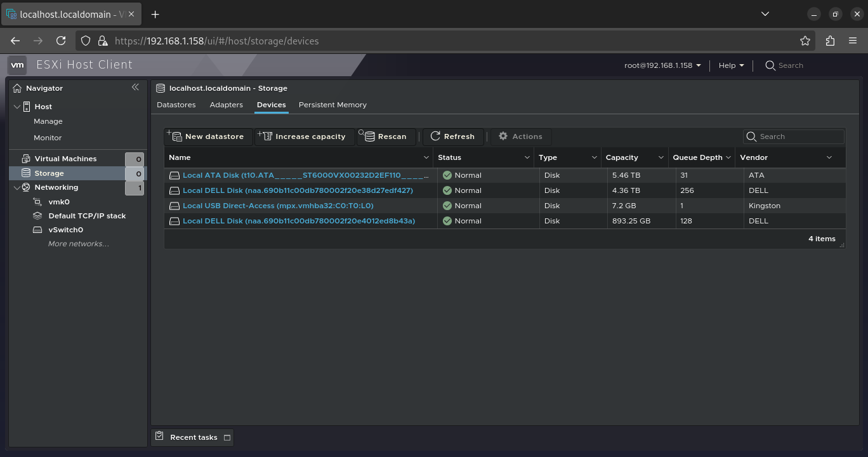
Task: Open Local USB Direct-Access device link
Action: pyautogui.click(x=278, y=206)
